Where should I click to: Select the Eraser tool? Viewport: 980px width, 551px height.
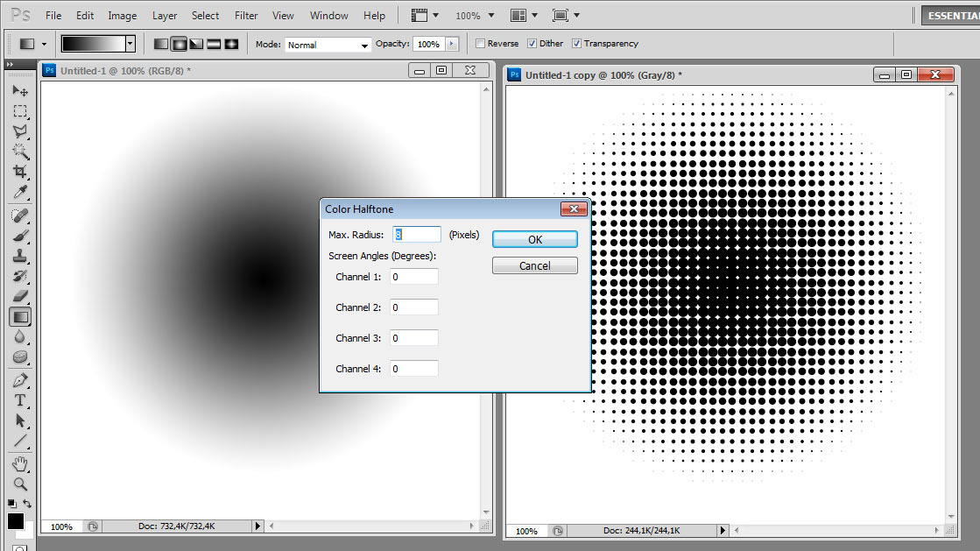click(x=20, y=296)
